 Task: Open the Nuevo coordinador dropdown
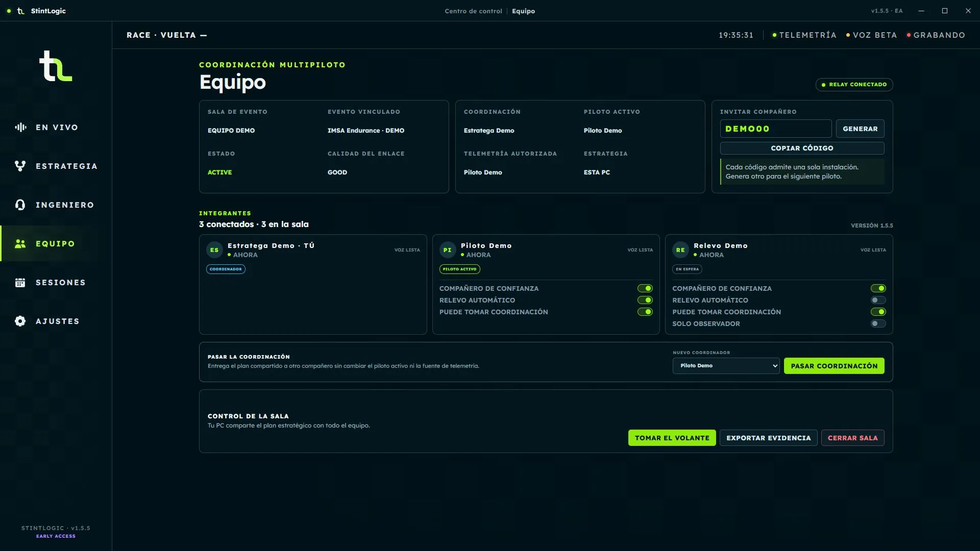point(726,366)
